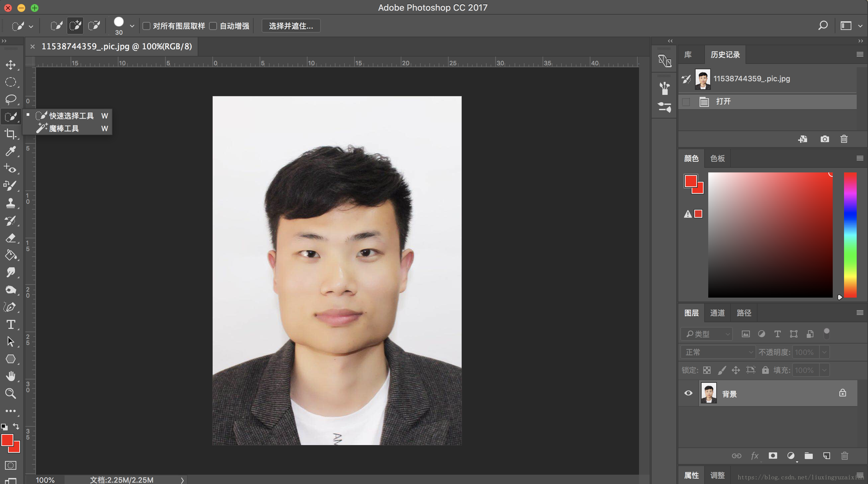Click the rainbow hue slider strip
This screenshot has width=868, height=484.
[x=850, y=235]
